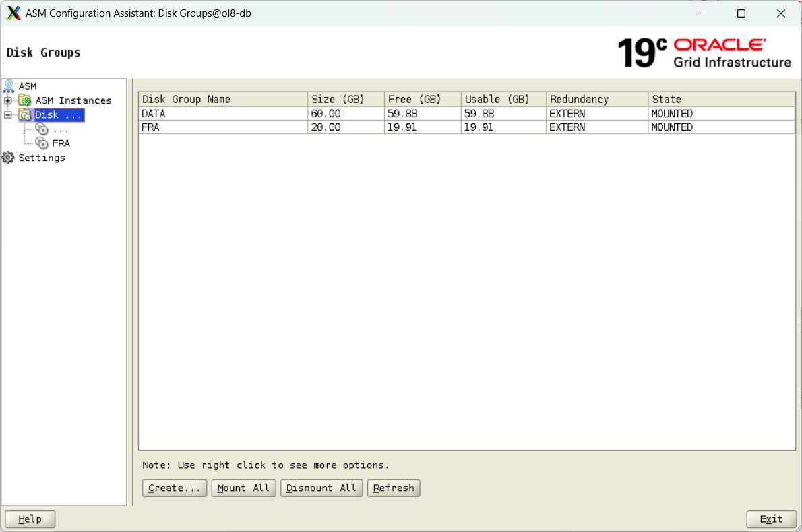Click the 20.00 size cell
802x532 pixels.
click(x=346, y=127)
